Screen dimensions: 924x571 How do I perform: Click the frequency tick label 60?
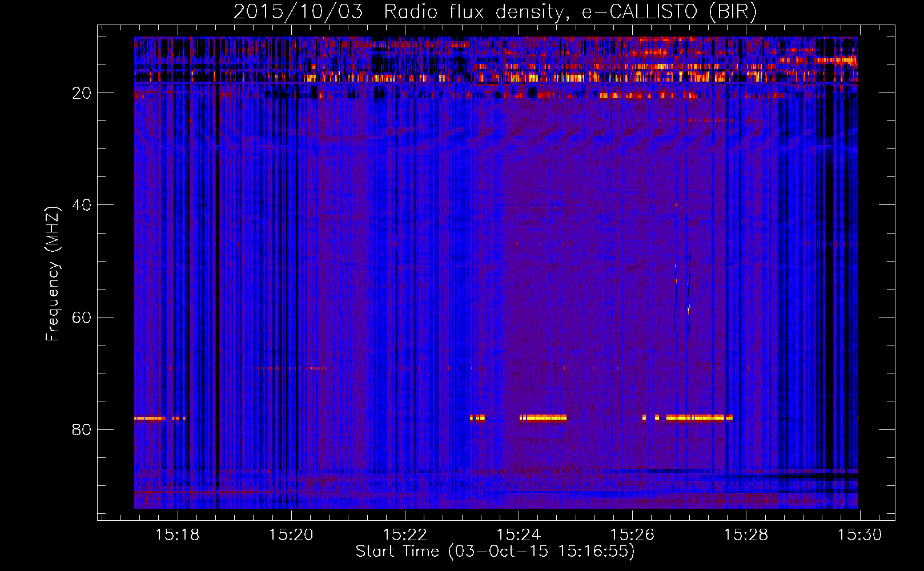click(x=82, y=317)
